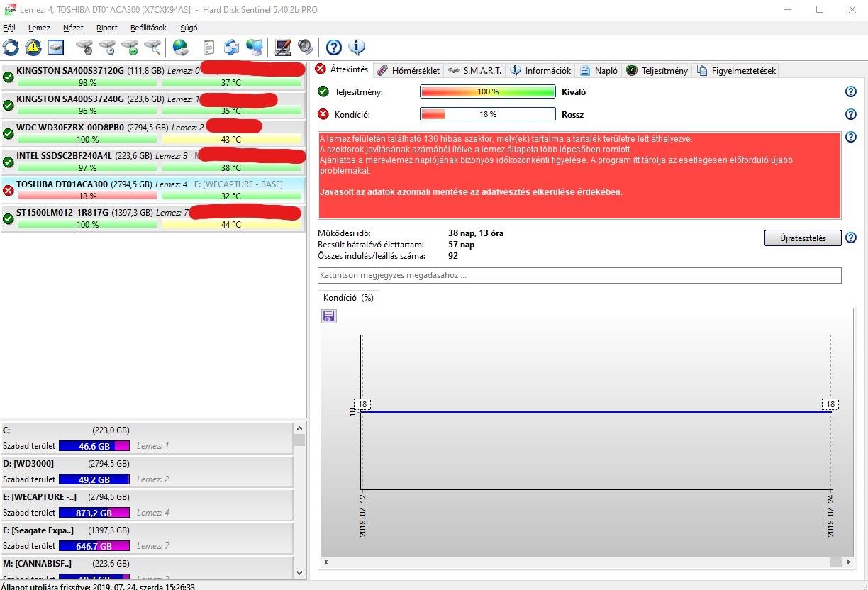Select the KINGSTON SA400S37240G disk
Image resolution: width=868 pixels, height=590 pixels.
tap(152, 105)
